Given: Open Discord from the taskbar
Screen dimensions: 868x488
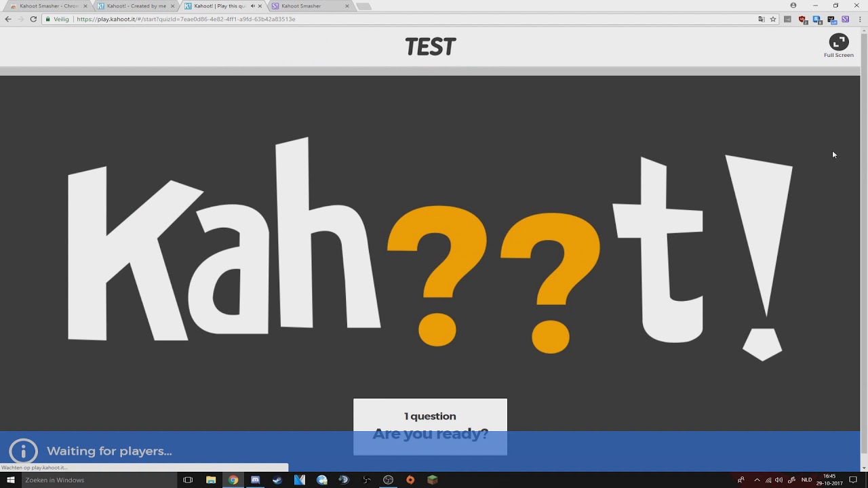Looking at the screenshot, I should [x=255, y=480].
